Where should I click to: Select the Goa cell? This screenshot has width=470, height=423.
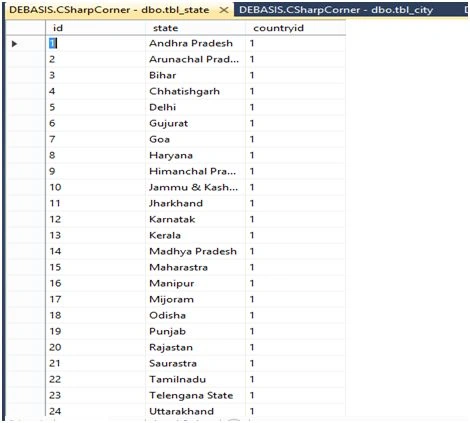pyautogui.click(x=195, y=139)
